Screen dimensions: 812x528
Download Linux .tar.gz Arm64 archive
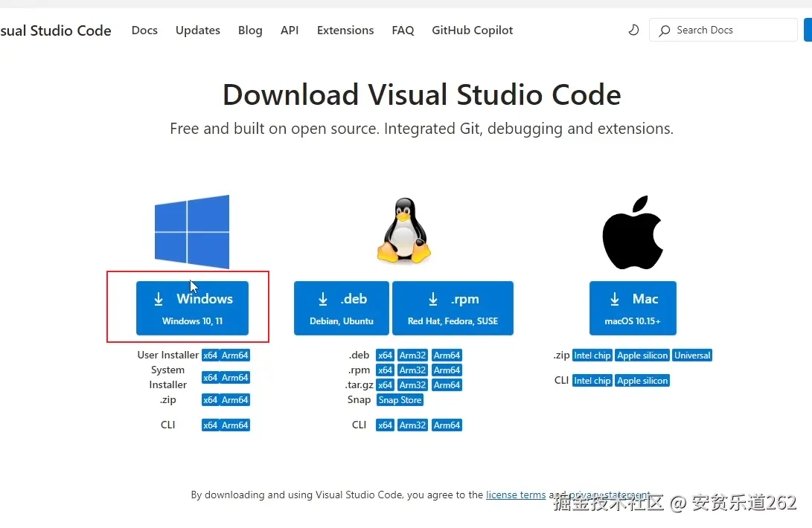pos(447,385)
